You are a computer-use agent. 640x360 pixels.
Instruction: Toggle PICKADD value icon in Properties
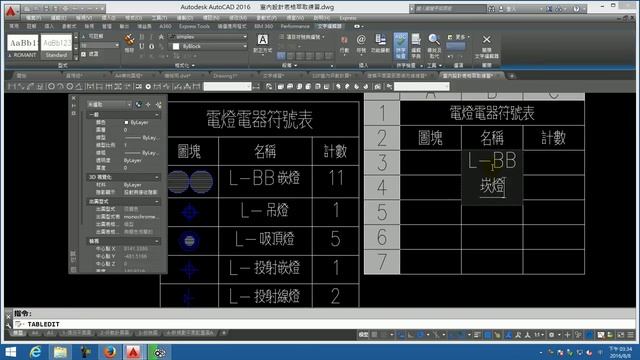[x=139, y=105]
